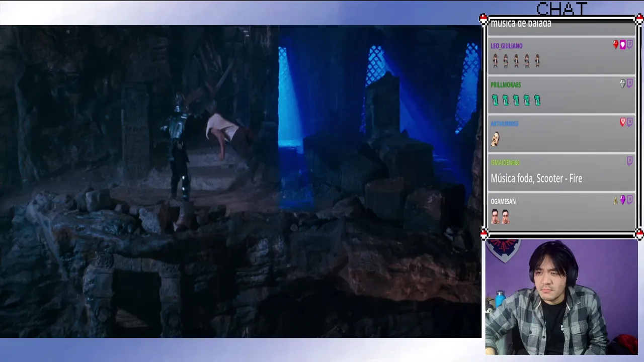Click the red heart badge on ARTHURBISS's row
The image size is (644, 362).
coord(622,122)
